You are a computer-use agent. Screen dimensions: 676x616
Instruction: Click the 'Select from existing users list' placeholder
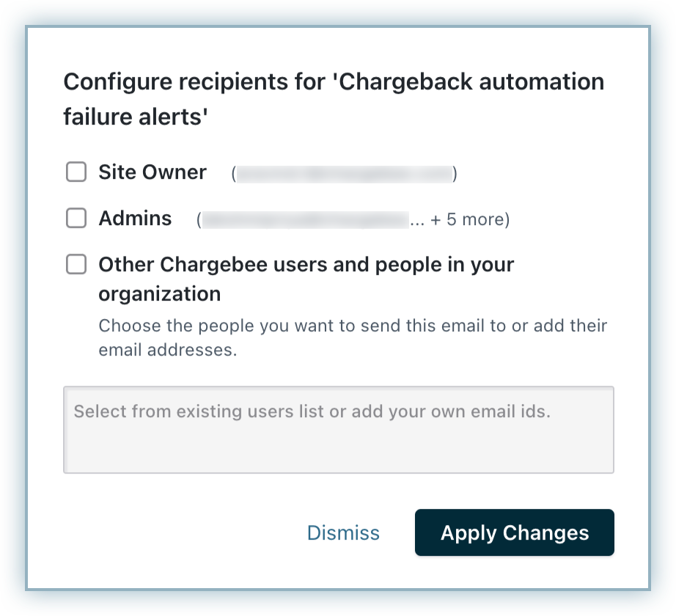[x=312, y=411]
